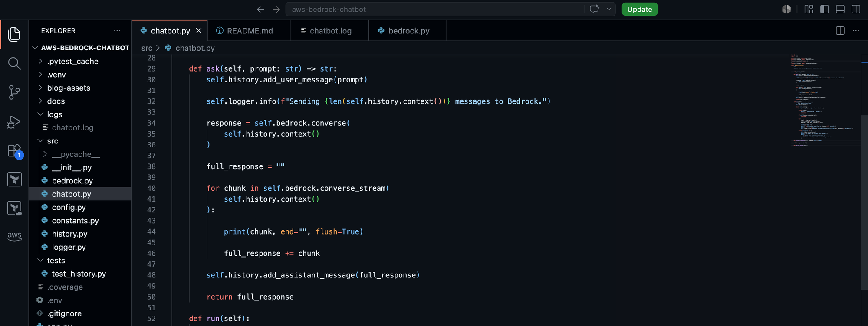Split the editor to the right
This screenshot has width=868, height=326.
point(840,30)
